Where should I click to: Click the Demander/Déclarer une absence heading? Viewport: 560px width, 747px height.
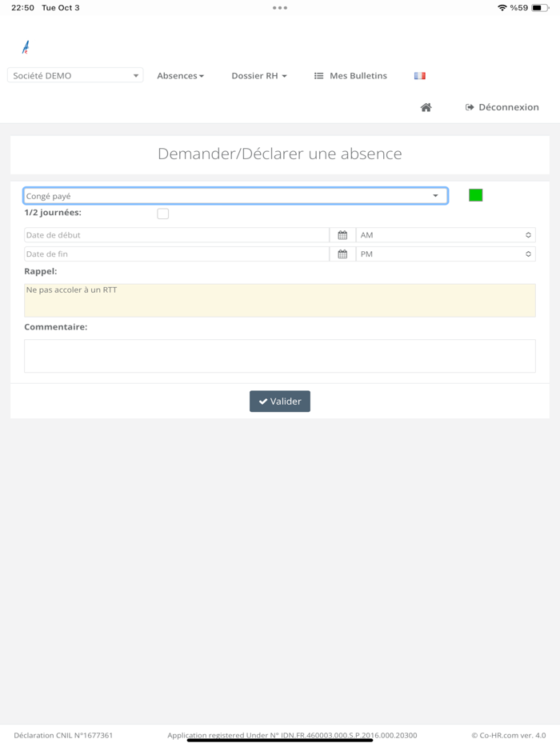tap(280, 154)
